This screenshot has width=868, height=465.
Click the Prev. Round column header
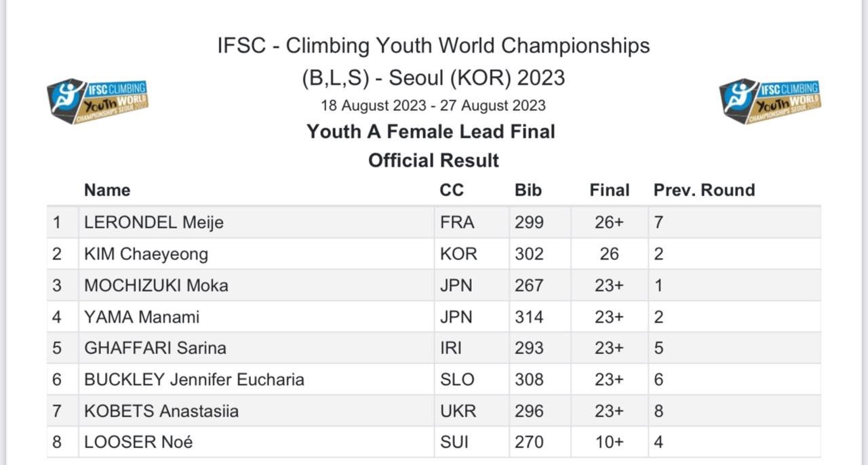click(704, 190)
